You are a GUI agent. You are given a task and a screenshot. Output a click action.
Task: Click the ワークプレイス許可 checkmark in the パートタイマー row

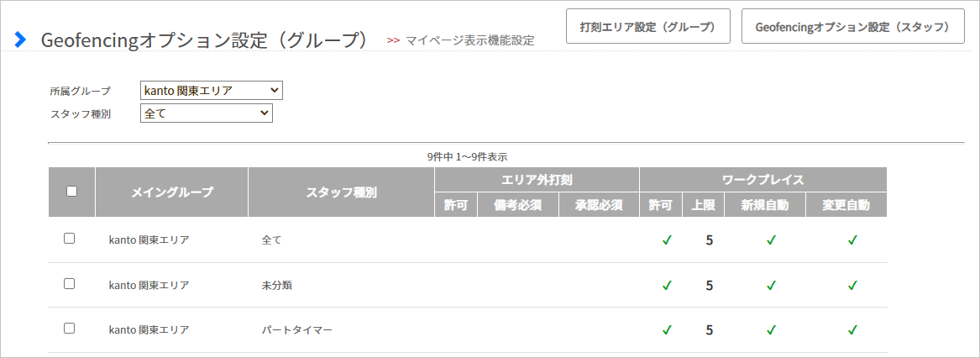point(666,329)
